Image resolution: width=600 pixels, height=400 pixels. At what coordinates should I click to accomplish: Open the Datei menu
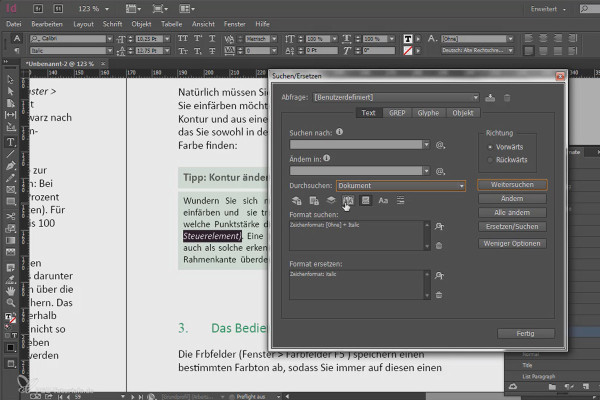[x=14, y=24]
